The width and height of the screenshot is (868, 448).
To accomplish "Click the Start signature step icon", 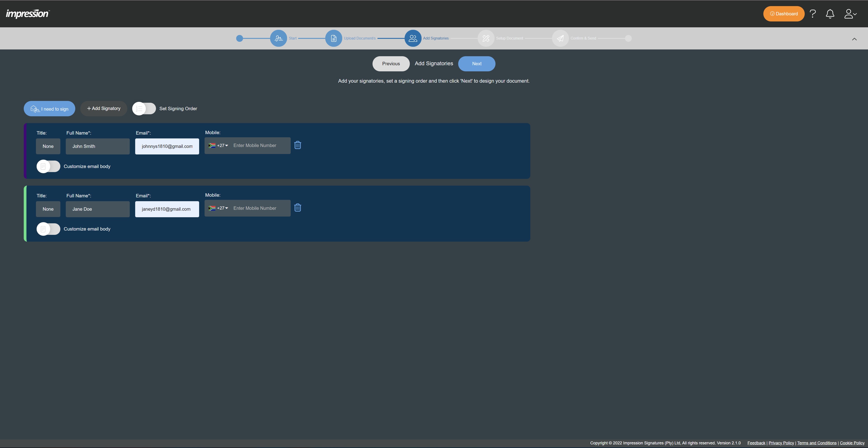I will 278,38.
